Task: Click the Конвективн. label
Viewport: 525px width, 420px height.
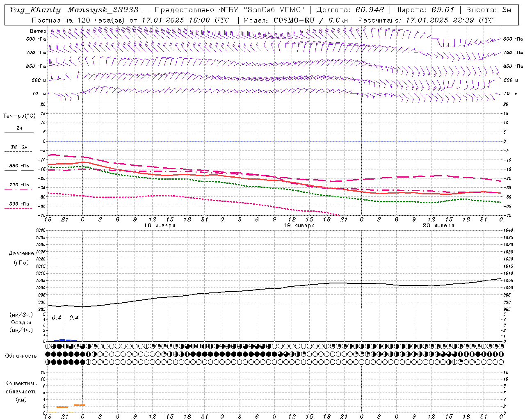Action: click(x=21, y=383)
